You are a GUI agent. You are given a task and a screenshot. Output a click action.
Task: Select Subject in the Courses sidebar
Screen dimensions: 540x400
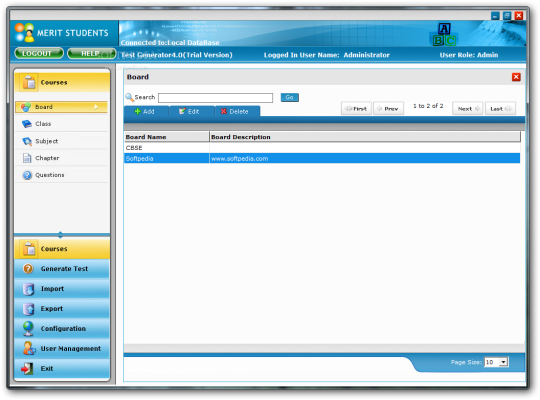click(62, 141)
